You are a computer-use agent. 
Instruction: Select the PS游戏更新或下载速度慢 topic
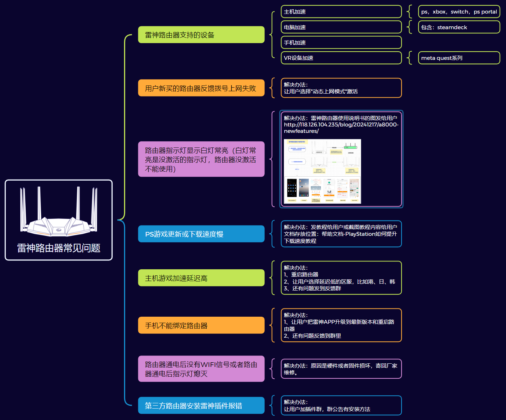click(201, 234)
